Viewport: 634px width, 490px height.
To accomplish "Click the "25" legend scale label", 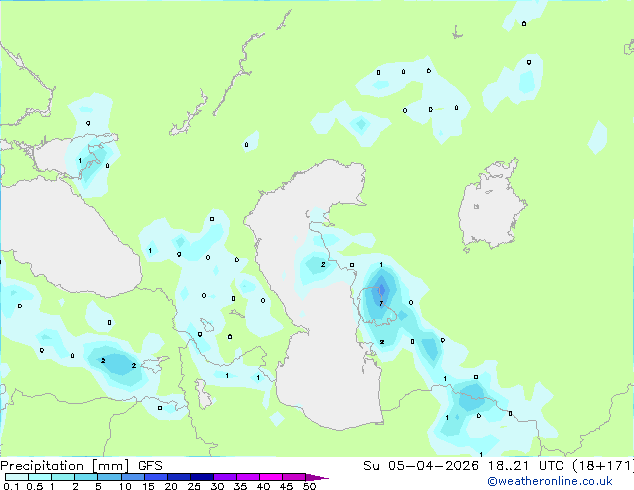I will (194, 486).
